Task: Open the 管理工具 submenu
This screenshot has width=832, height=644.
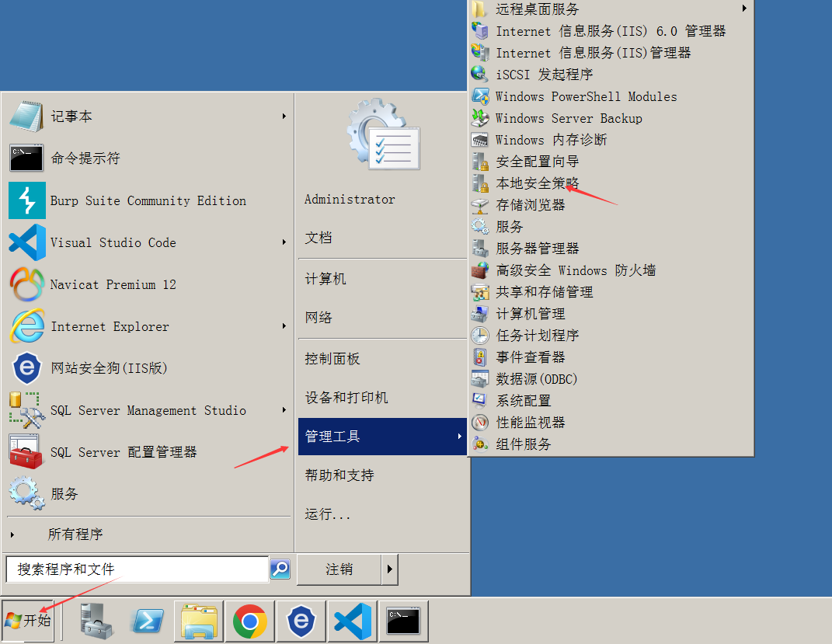Action: (382, 437)
